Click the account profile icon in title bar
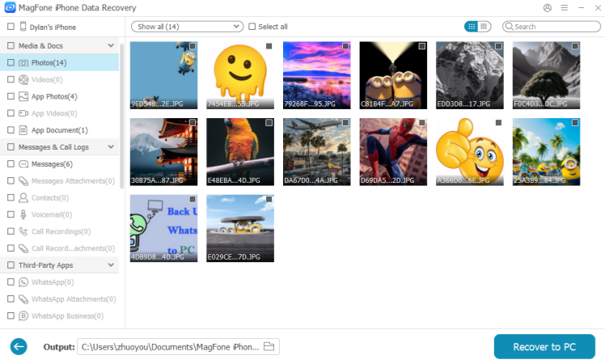This screenshot has width=605, height=364. click(547, 8)
